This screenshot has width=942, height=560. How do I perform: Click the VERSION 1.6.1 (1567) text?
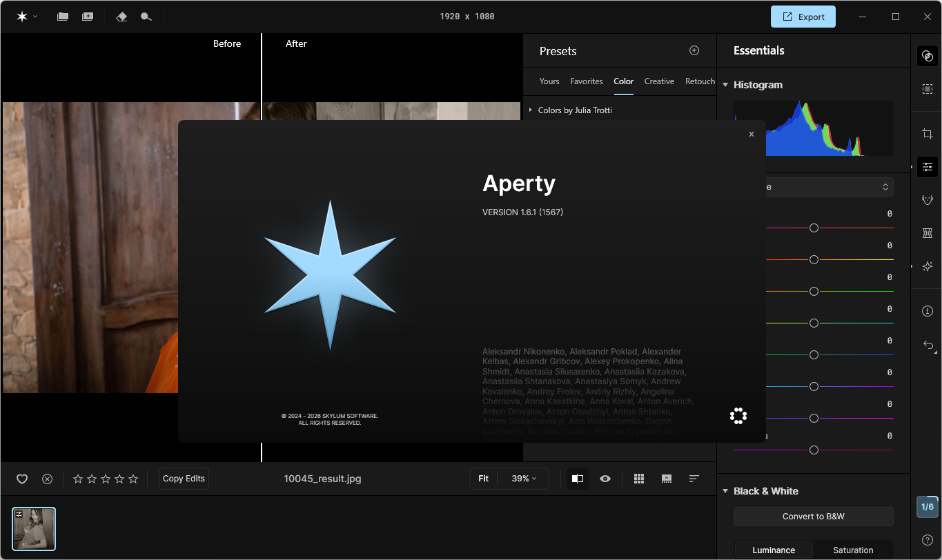(x=522, y=212)
